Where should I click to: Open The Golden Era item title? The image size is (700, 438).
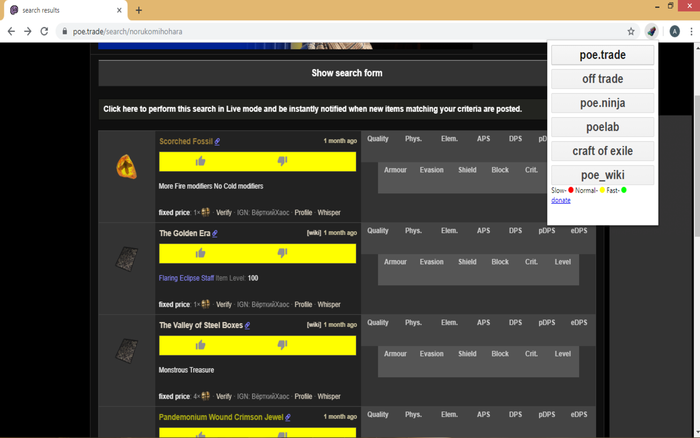click(184, 234)
